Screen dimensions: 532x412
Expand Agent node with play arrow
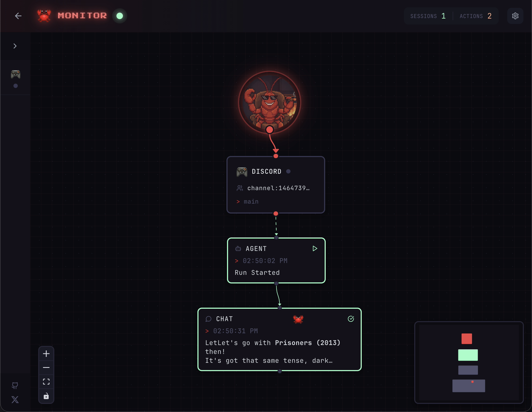[x=315, y=248]
